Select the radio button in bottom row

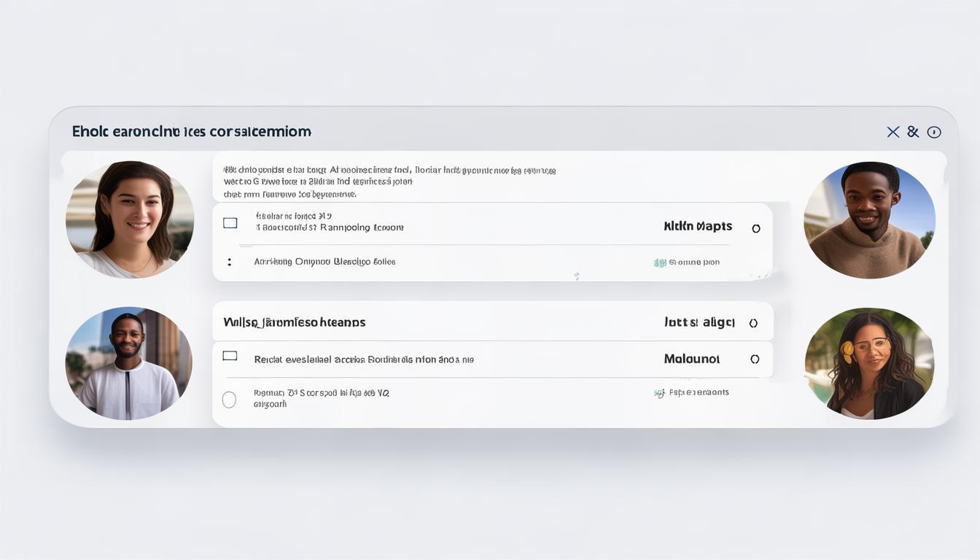click(229, 400)
